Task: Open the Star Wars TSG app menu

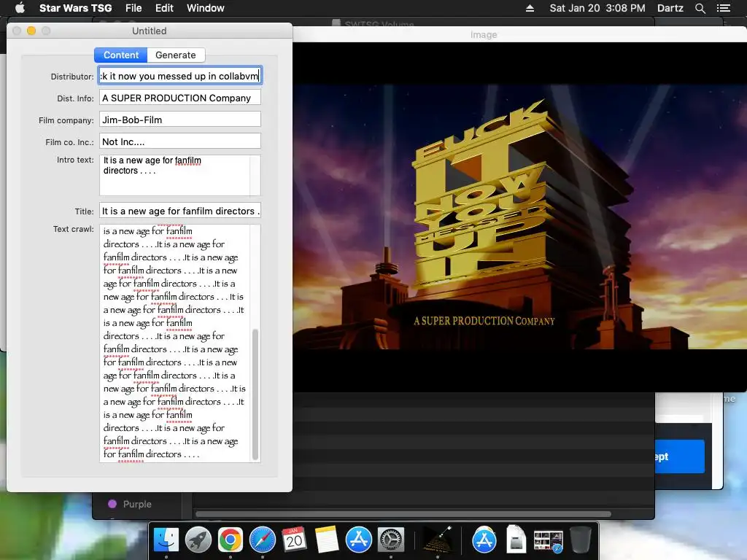Action: (x=75, y=8)
